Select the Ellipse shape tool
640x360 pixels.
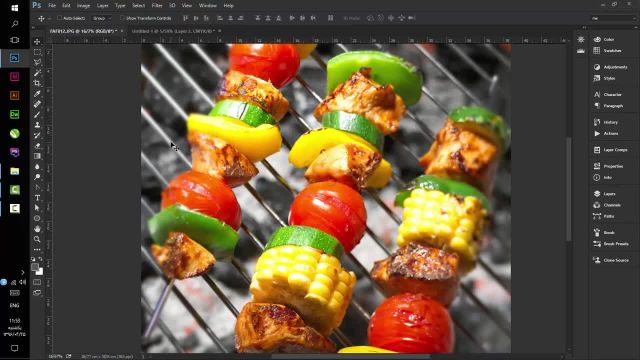point(37,218)
